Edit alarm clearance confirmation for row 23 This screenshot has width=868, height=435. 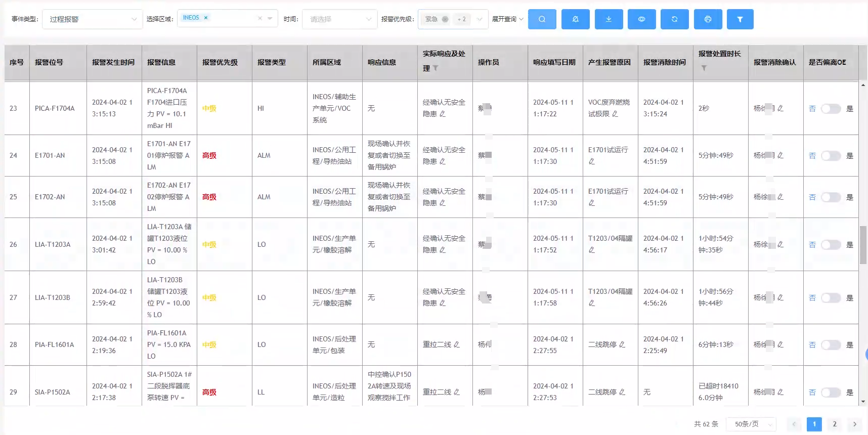coord(780,108)
